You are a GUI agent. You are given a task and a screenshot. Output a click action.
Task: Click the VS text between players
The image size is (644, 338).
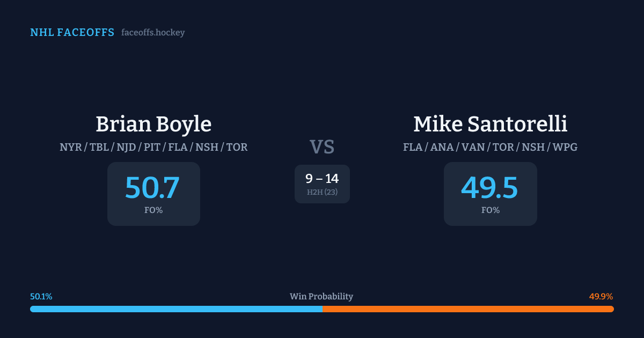[322, 146]
